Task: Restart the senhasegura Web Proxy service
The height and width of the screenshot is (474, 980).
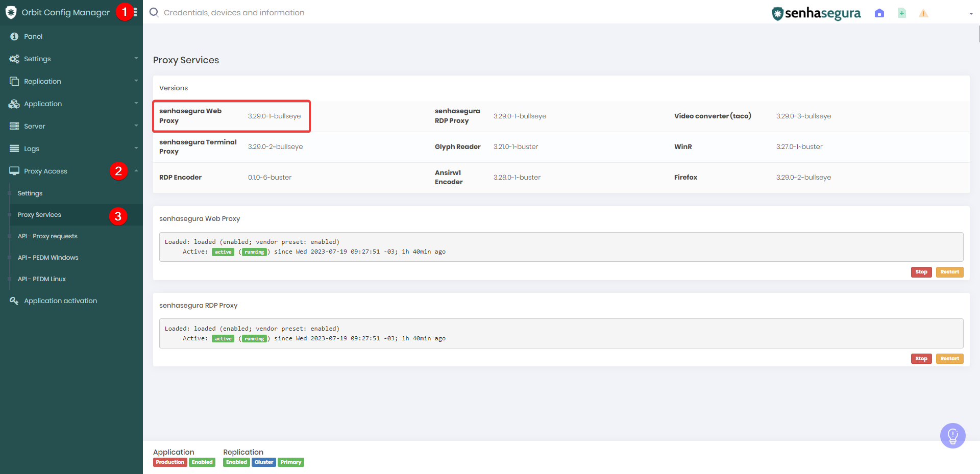Action: coord(949,272)
